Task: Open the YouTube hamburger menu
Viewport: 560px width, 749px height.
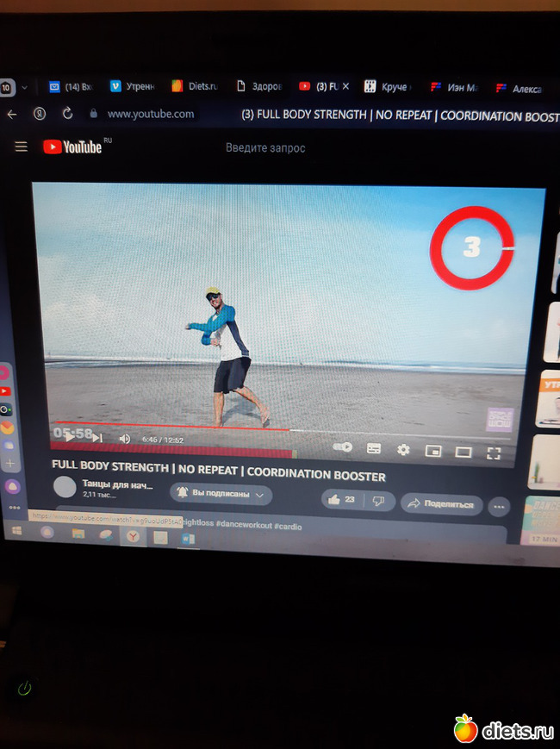Action: (22, 147)
